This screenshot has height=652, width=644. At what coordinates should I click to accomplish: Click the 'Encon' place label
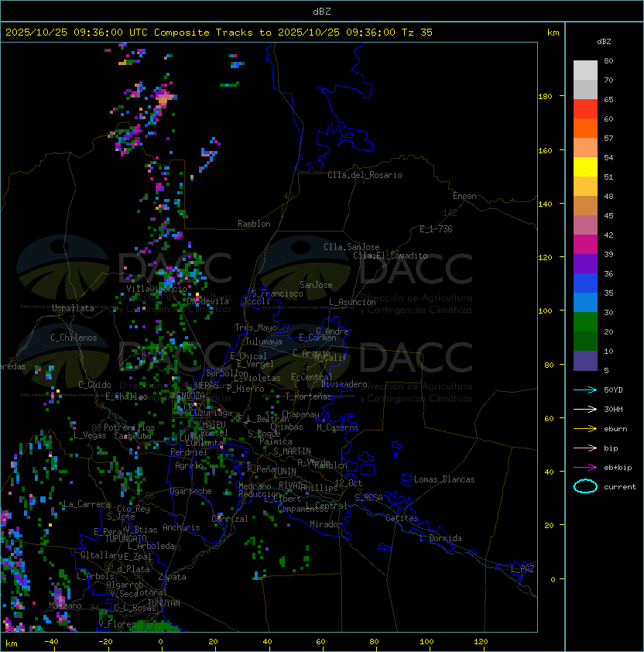[x=464, y=196]
